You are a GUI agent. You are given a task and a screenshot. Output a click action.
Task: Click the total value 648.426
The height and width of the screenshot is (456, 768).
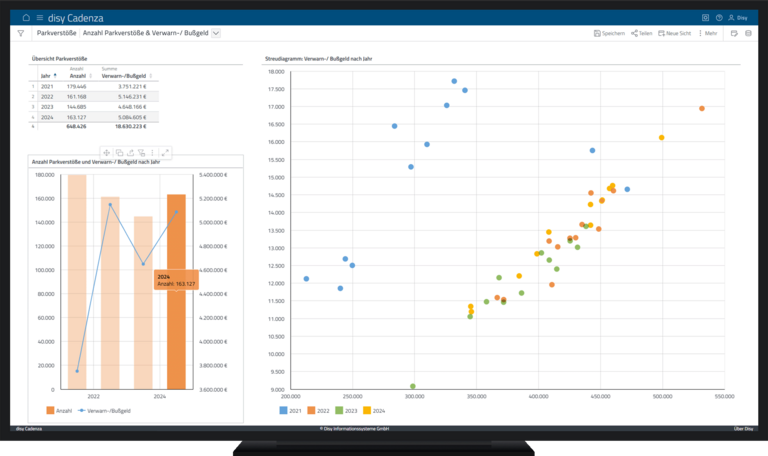pos(76,126)
